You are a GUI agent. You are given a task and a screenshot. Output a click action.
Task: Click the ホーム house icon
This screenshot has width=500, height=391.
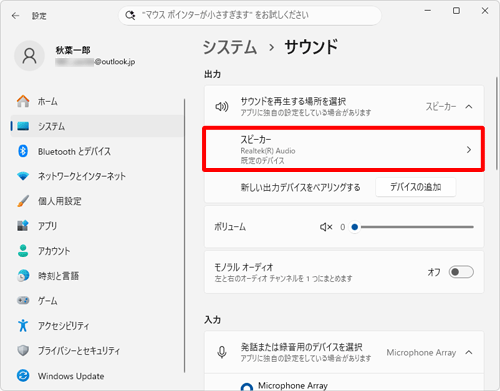(23, 101)
